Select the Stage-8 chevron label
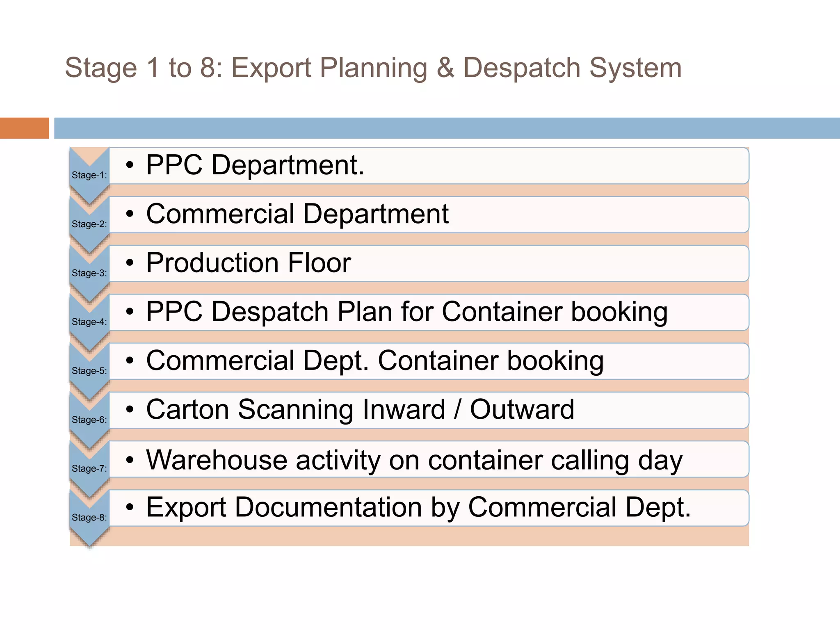 point(89,518)
